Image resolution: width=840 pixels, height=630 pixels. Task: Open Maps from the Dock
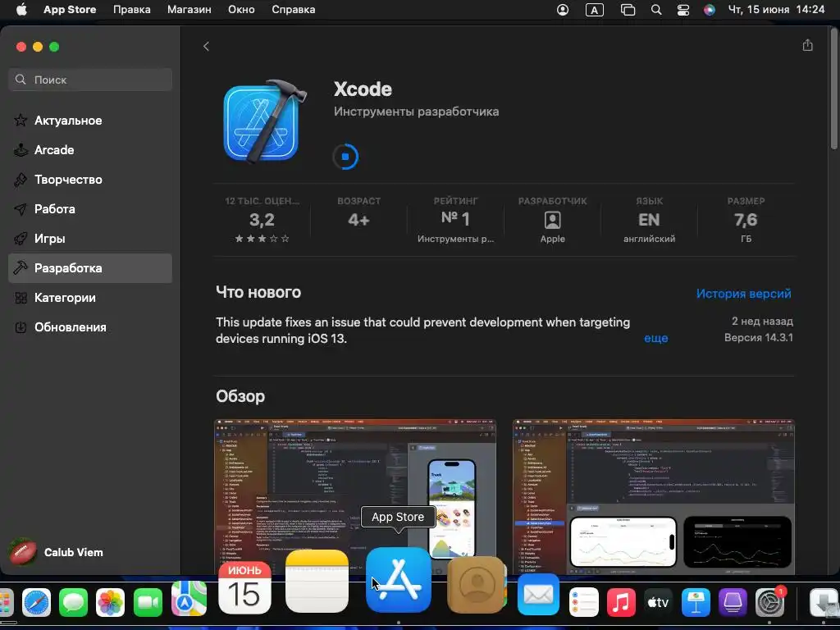tap(189, 598)
